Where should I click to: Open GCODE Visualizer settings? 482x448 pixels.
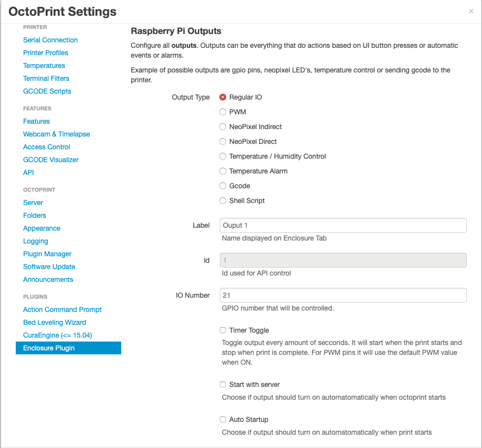point(51,160)
